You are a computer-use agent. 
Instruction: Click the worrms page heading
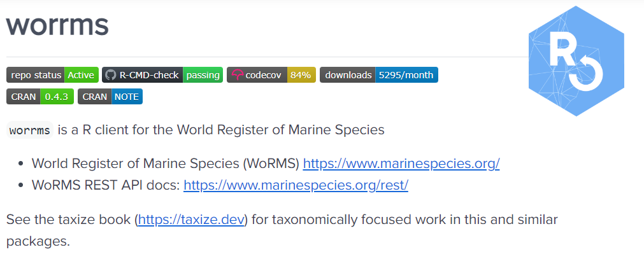coord(57,24)
